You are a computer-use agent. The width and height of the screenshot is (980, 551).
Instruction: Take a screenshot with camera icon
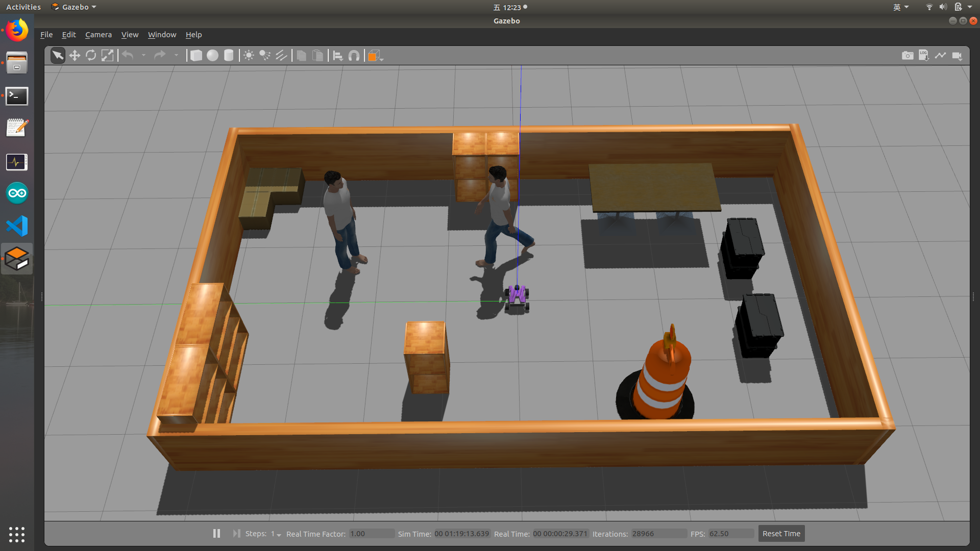(x=907, y=56)
